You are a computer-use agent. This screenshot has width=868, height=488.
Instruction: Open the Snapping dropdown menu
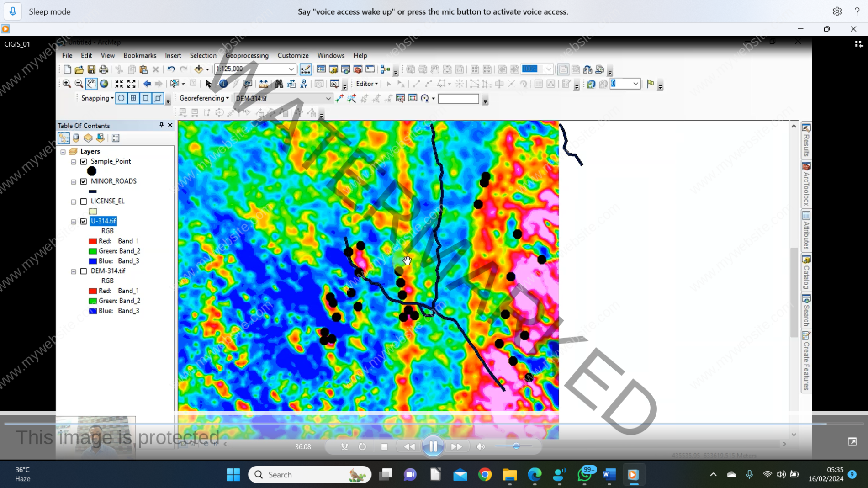(x=97, y=98)
